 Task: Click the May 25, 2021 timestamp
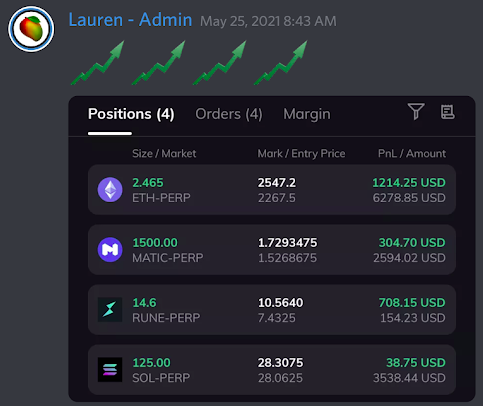[x=268, y=21]
